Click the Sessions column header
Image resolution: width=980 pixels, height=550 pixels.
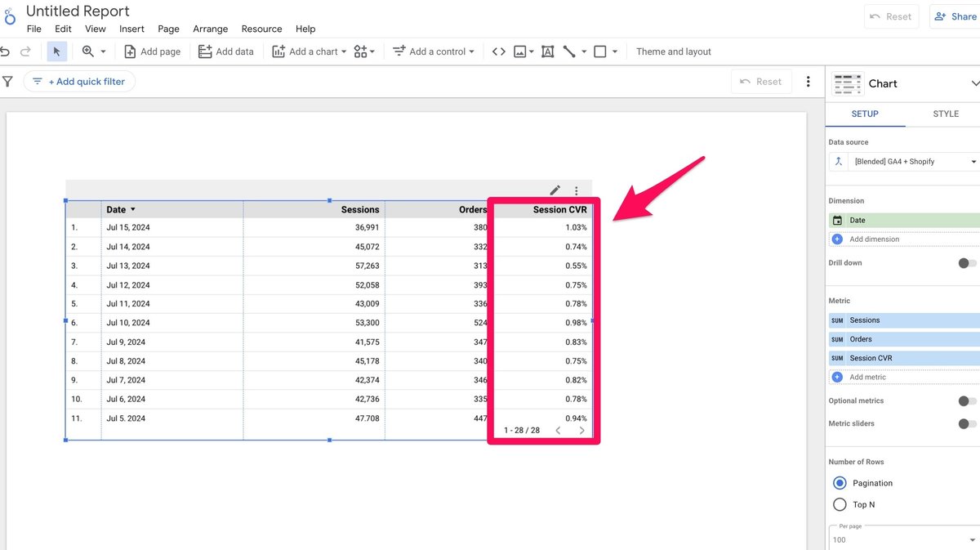pos(360,210)
